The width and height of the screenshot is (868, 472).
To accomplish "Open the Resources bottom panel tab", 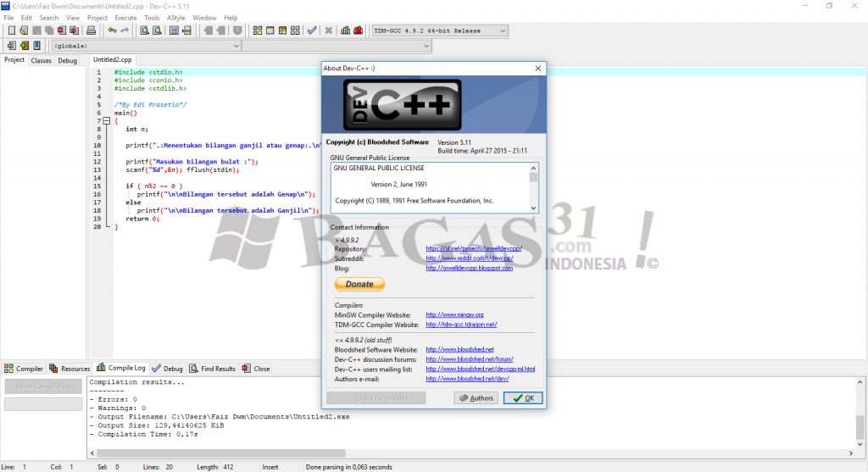I will tap(70, 369).
